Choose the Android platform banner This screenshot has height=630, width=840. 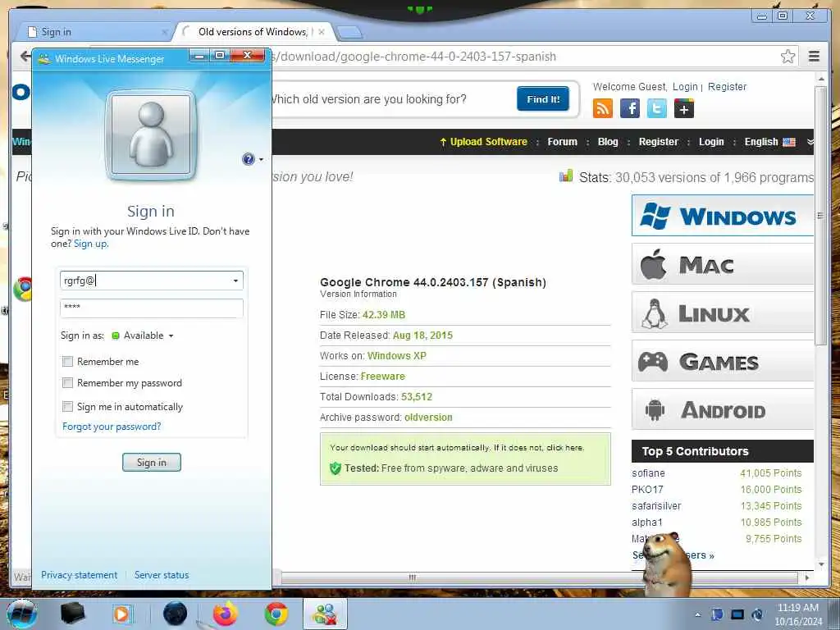pos(723,409)
